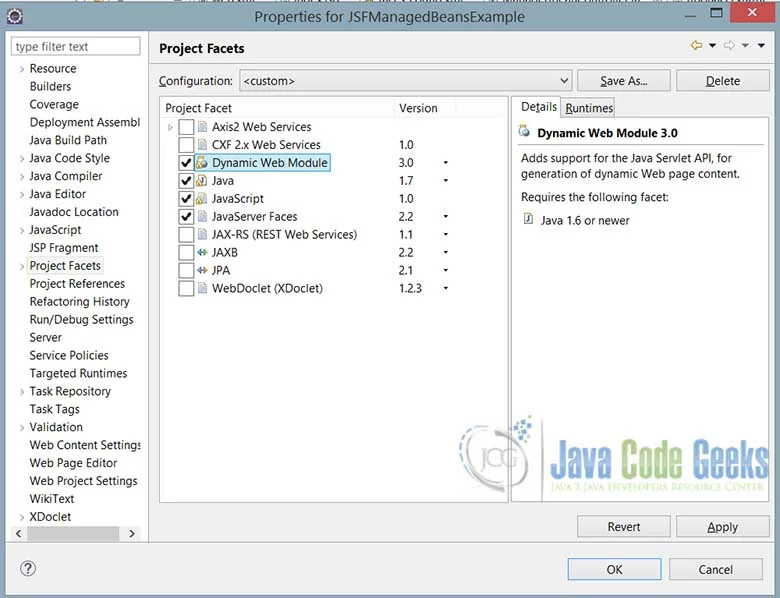The height and width of the screenshot is (598, 780).
Task: Focus the type filter text field
Action: coord(76,46)
